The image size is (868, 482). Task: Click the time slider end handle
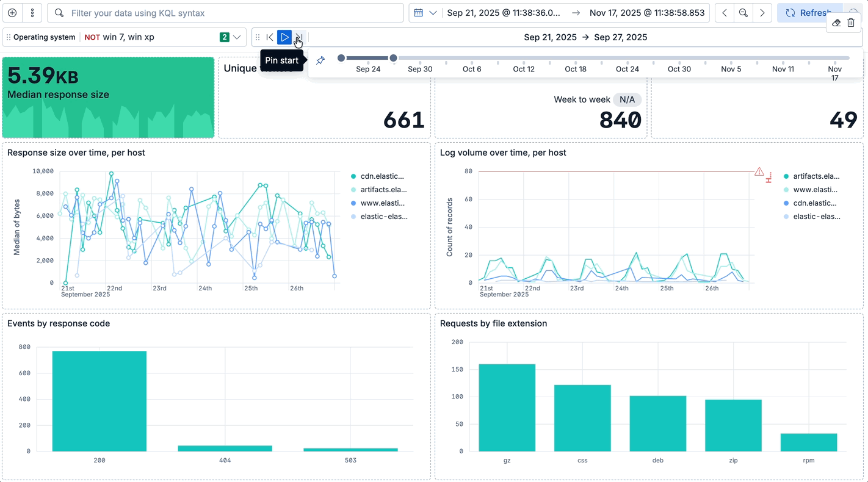(x=394, y=58)
